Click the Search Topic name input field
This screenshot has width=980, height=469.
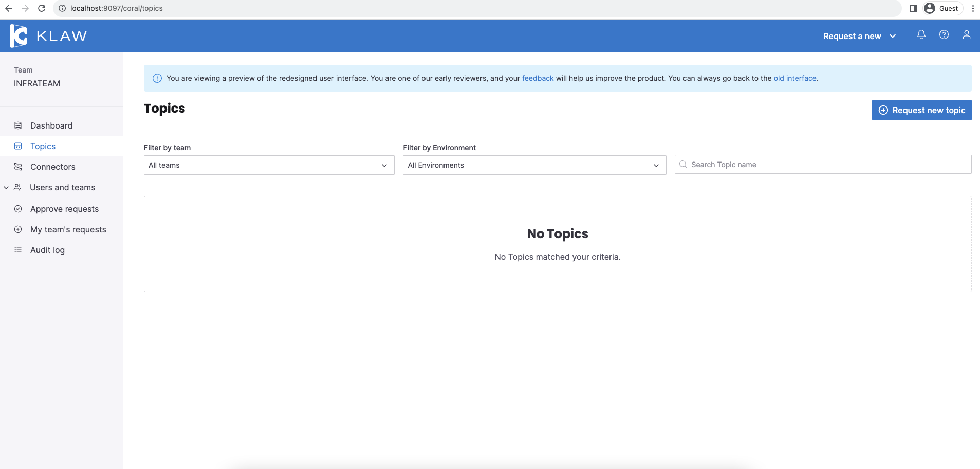[x=822, y=165]
